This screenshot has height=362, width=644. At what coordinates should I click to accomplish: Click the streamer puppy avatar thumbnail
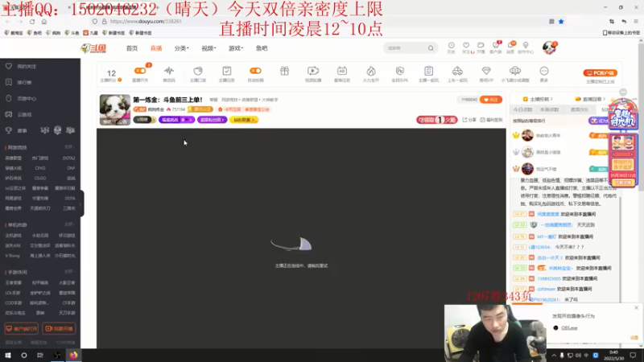115,109
